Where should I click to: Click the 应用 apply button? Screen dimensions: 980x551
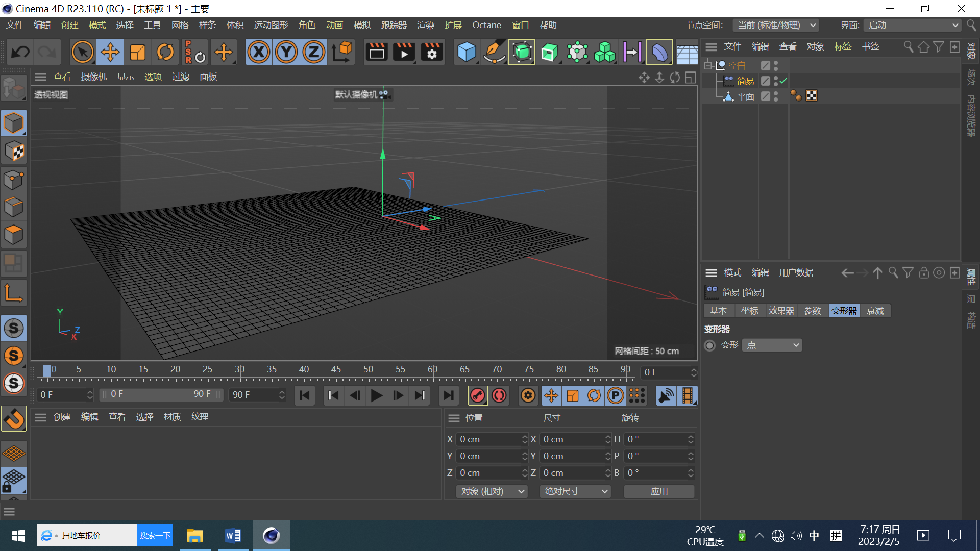659,491
